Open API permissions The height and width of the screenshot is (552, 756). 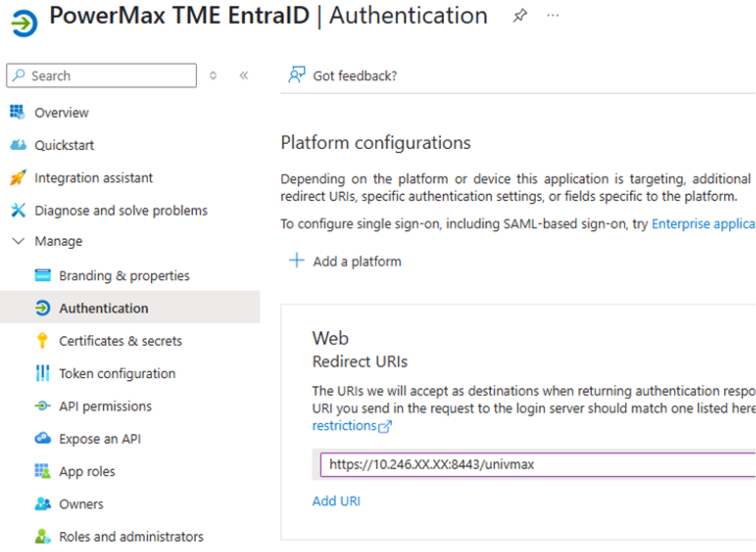(x=105, y=406)
